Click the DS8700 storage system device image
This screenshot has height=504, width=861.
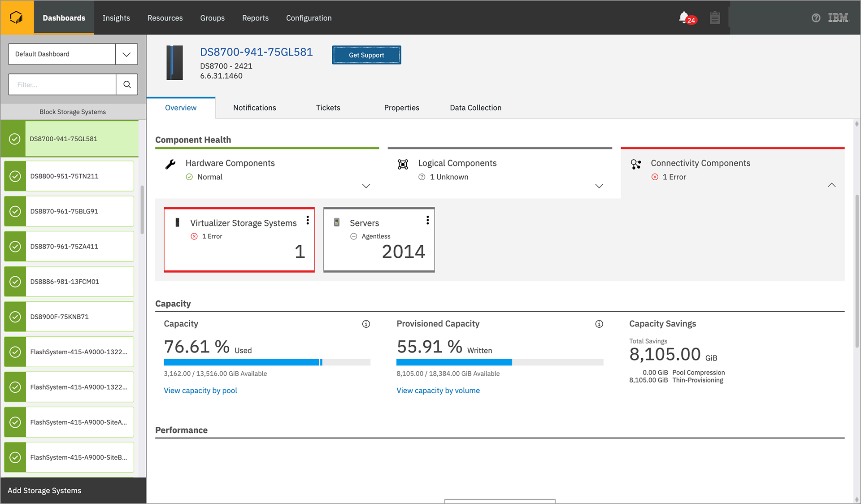tap(175, 63)
